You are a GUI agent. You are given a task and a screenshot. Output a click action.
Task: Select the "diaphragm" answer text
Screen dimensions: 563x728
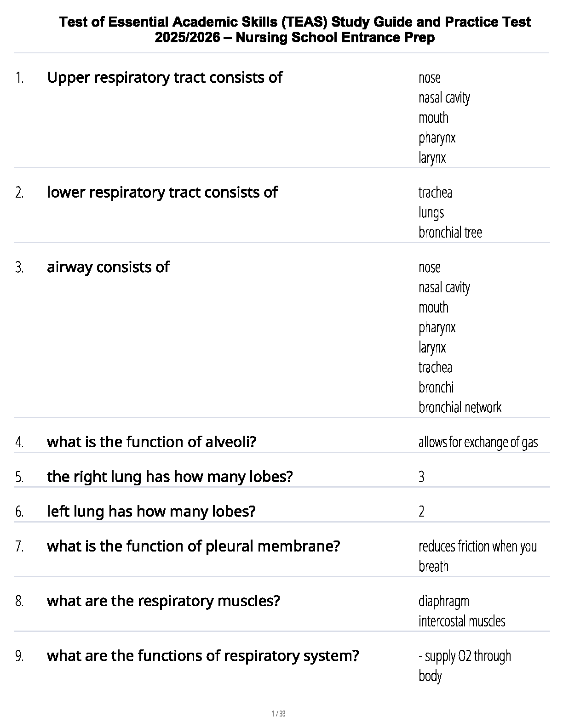point(443,601)
